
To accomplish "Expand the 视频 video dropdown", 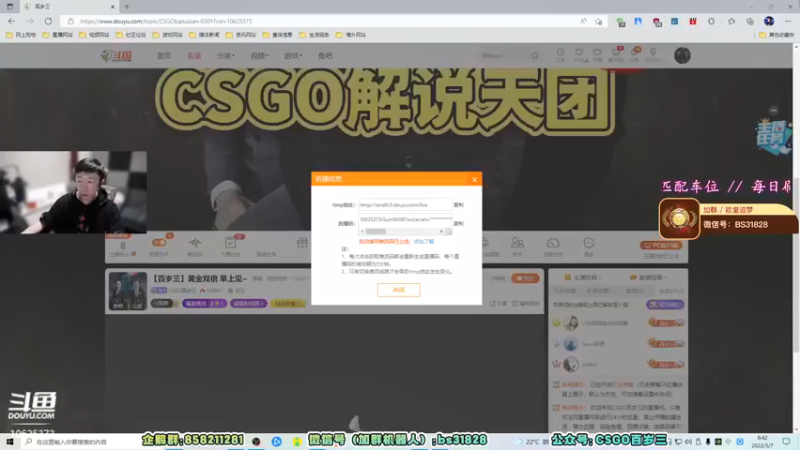I will (x=259, y=56).
